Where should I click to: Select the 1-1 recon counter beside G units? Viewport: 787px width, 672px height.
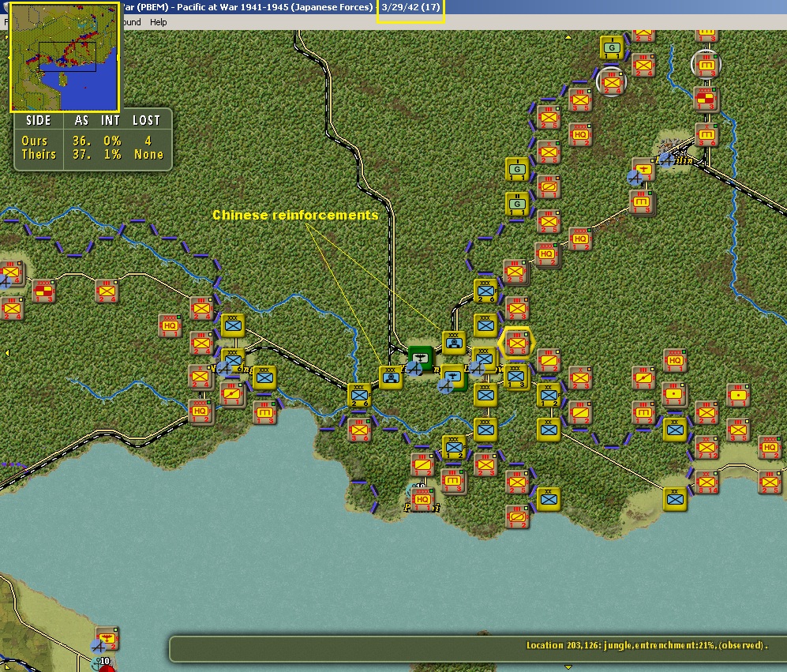548,187
